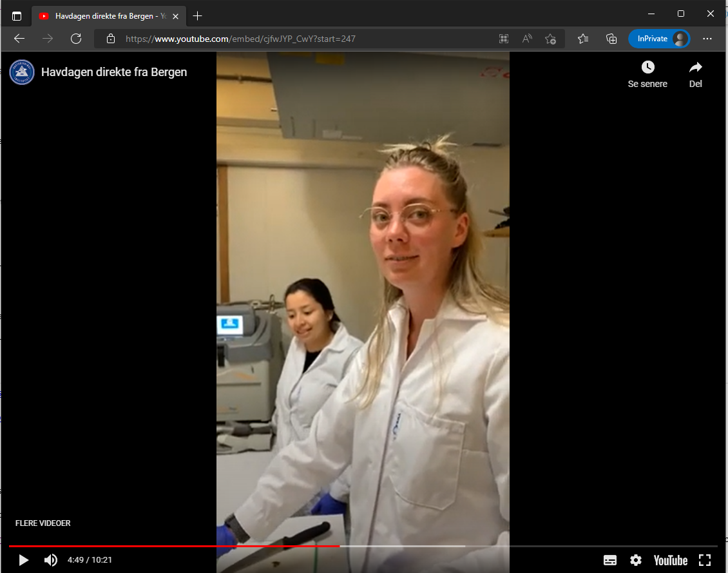
Task: Minimize the browser window
Action: point(651,14)
